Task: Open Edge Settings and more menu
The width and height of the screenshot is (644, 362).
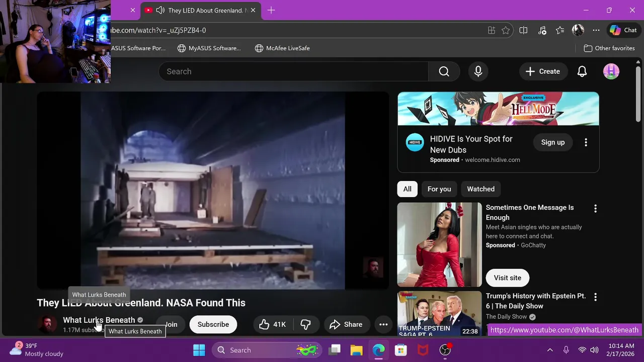Action: coord(596,30)
